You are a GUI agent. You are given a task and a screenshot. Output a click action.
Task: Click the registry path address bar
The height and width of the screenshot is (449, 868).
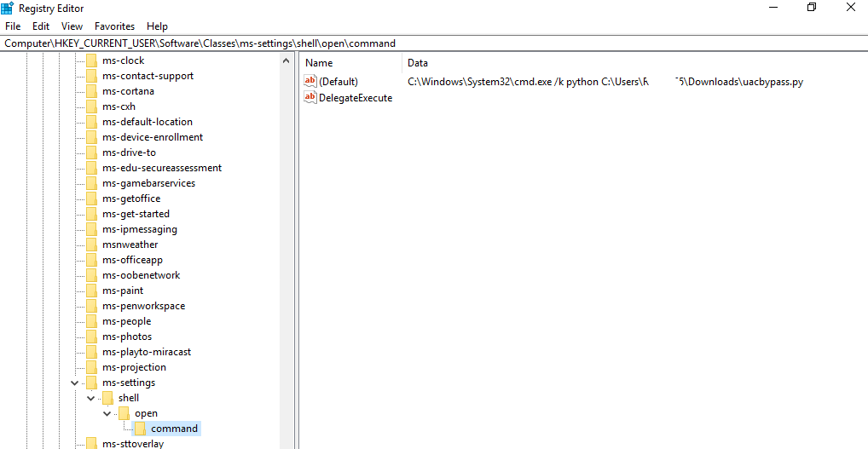pyautogui.click(x=434, y=43)
